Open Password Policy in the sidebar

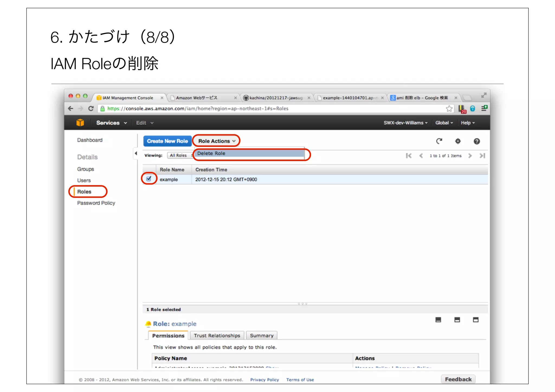(96, 203)
